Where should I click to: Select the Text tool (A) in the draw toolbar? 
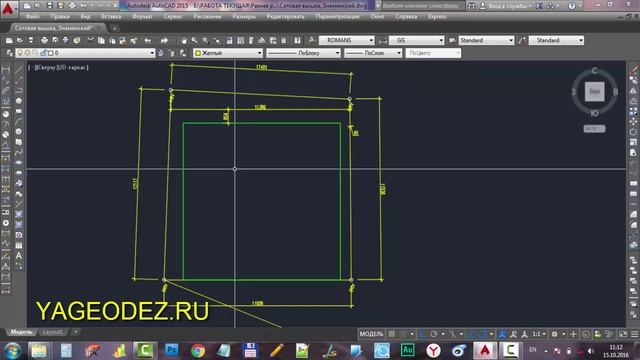19,256
